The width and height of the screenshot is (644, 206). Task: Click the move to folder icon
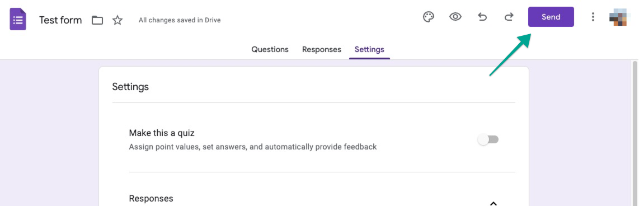click(97, 20)
